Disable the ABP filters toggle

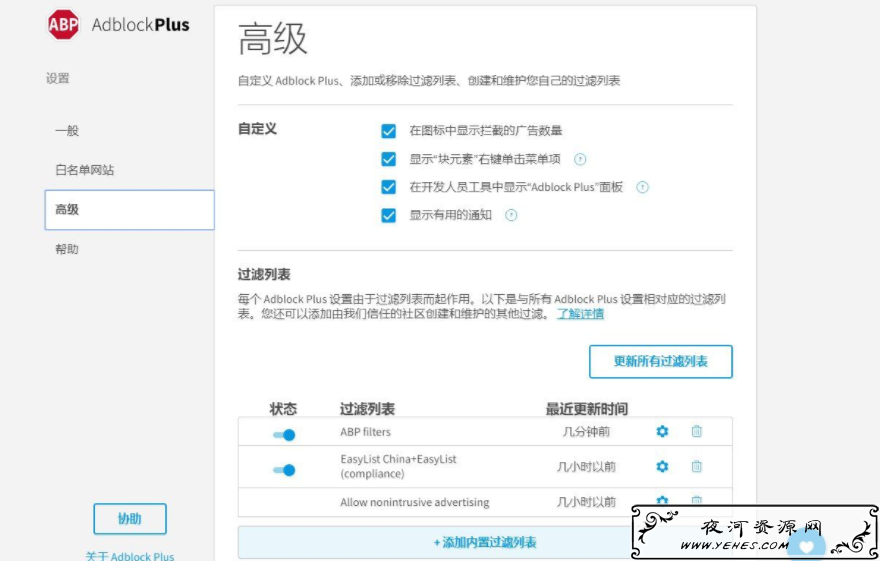coord(284,435)
